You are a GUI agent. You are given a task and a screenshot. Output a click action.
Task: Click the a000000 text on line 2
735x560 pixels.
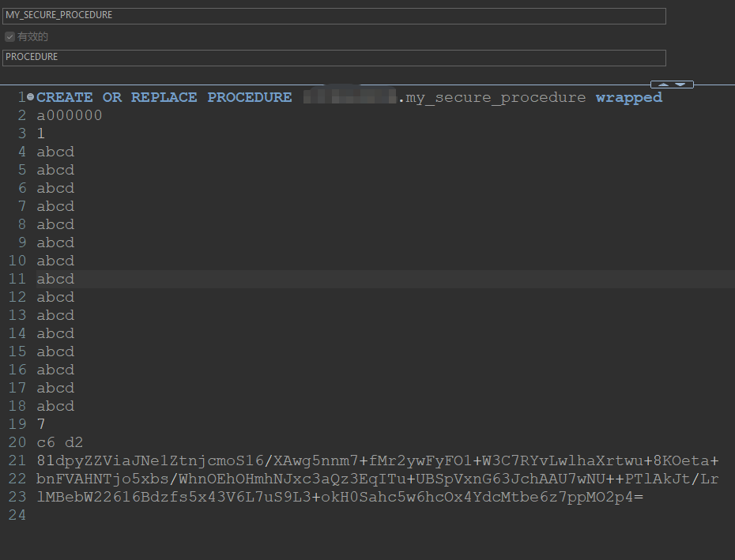(69, 115)
